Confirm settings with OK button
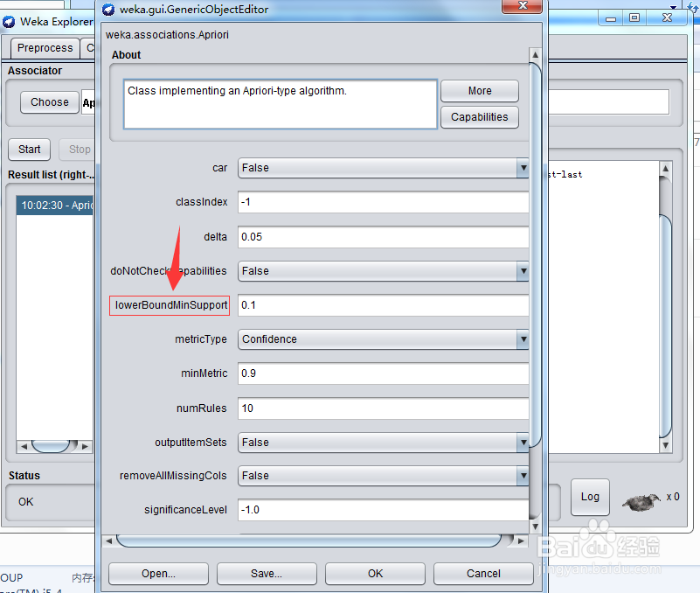 (375, 574)
